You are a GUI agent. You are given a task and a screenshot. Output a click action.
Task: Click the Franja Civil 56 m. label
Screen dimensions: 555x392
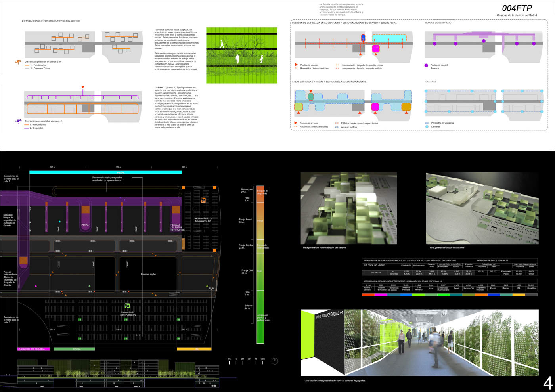[x=247, y=272]
